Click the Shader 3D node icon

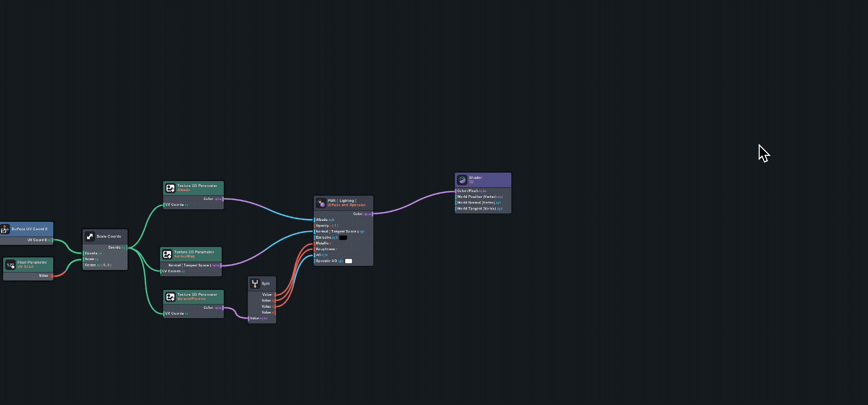[x=462, y=180]
